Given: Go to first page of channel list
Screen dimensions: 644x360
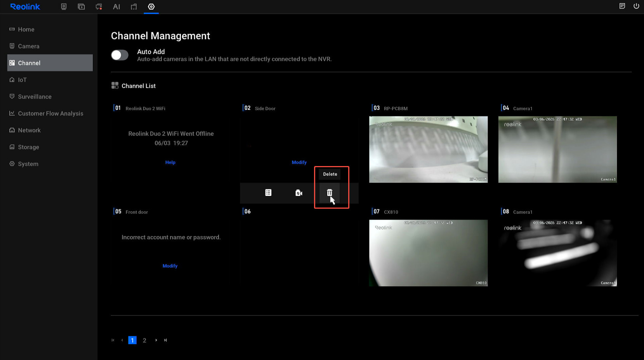Looking at the screenshot, I should (113, 340).
